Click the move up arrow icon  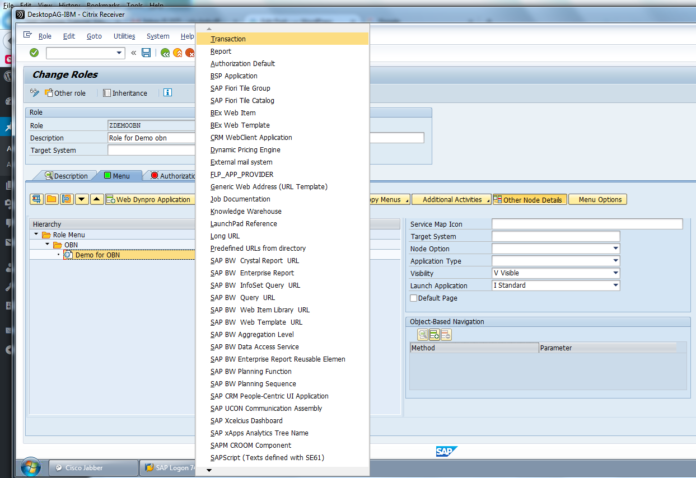97,199
